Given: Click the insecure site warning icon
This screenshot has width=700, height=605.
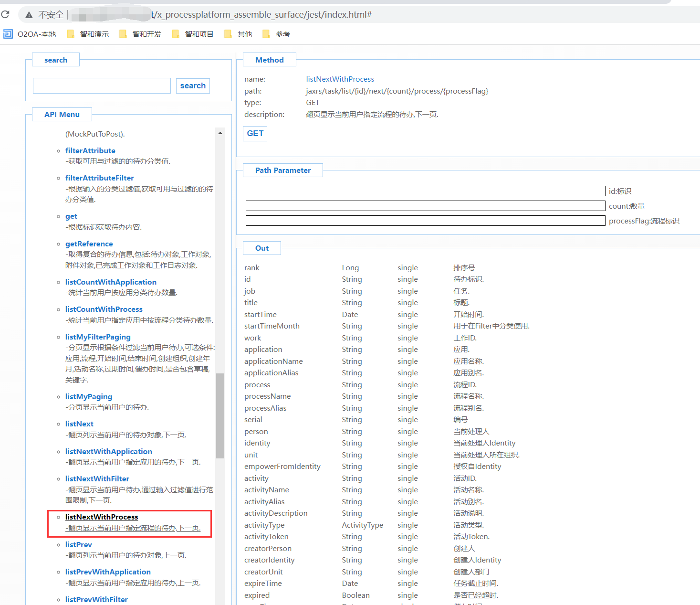Looking at the screenshot, I should point(29,15).
